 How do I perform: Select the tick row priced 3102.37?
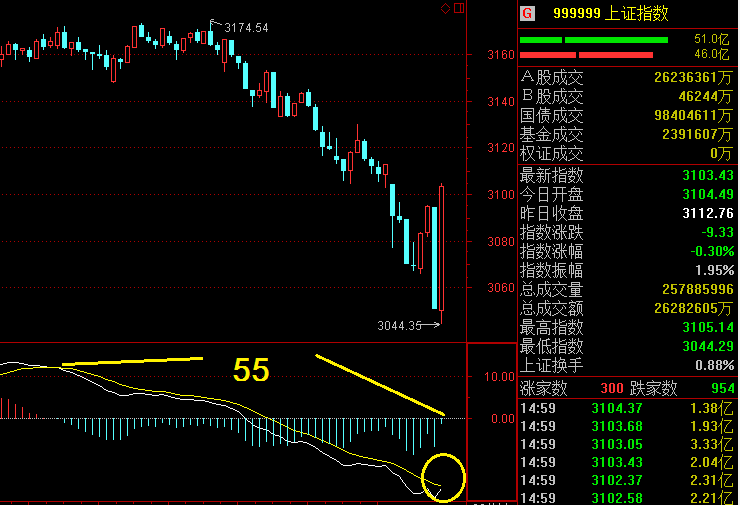point(627,480)
